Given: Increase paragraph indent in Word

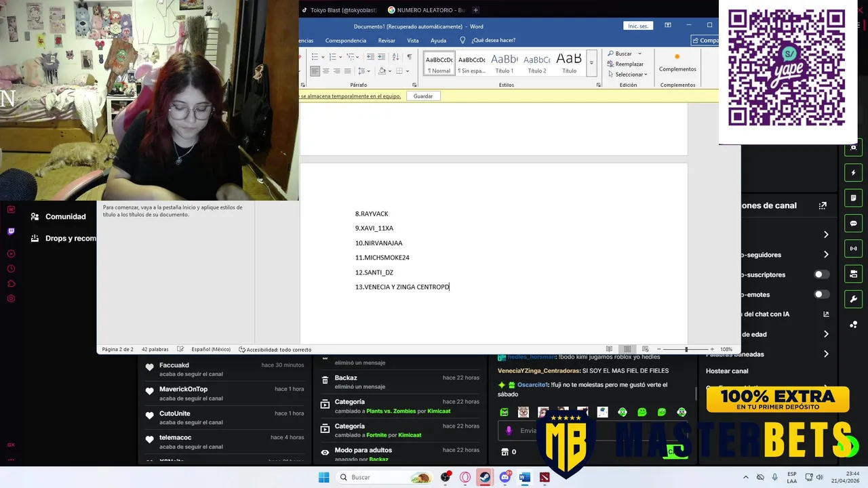Looking at the screenshot, I should click(381, 57).
